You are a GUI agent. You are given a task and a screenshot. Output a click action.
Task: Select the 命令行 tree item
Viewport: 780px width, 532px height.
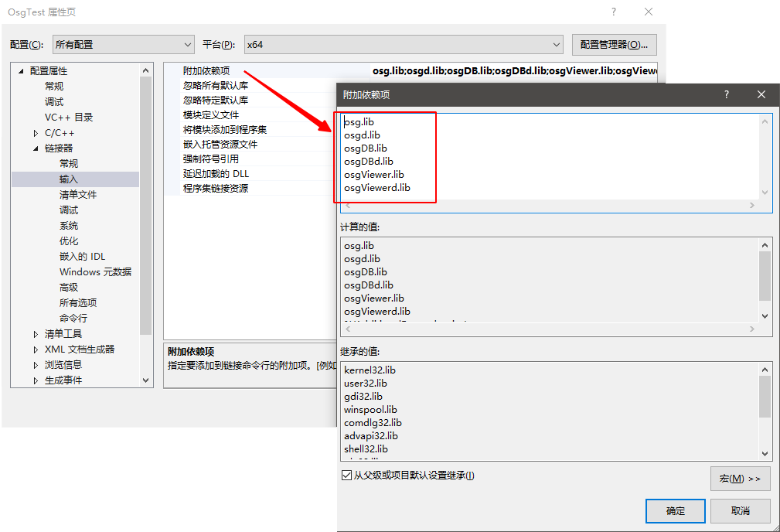[x=73, y=319]
